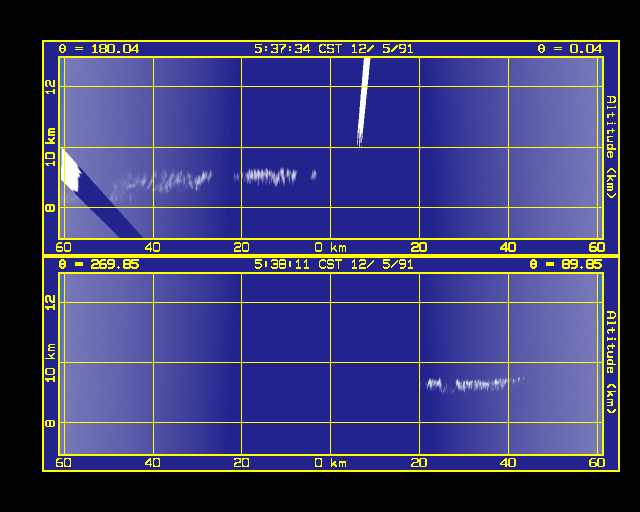
Task: Click the 8 altitude tick in the bottom panel
Action: pyautogui.click(x=50, y=423)
